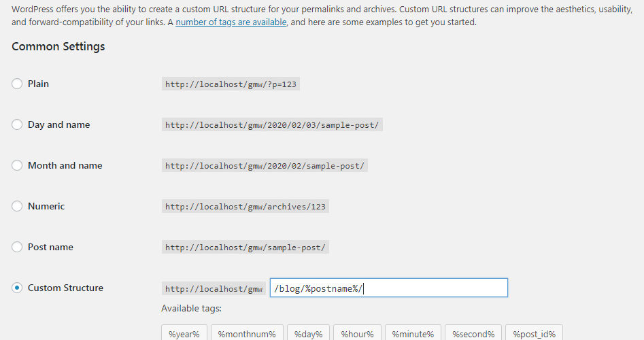The height and width of the screenshot is (340, 644).
Task: Enable the Numeric permalink option
Action: pos(17,206)
